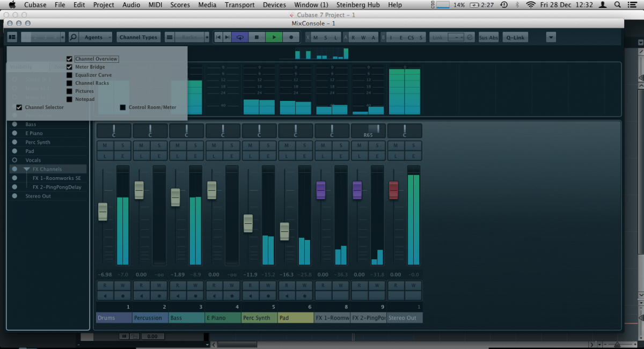Collapse the FX Channels folder

26,169
